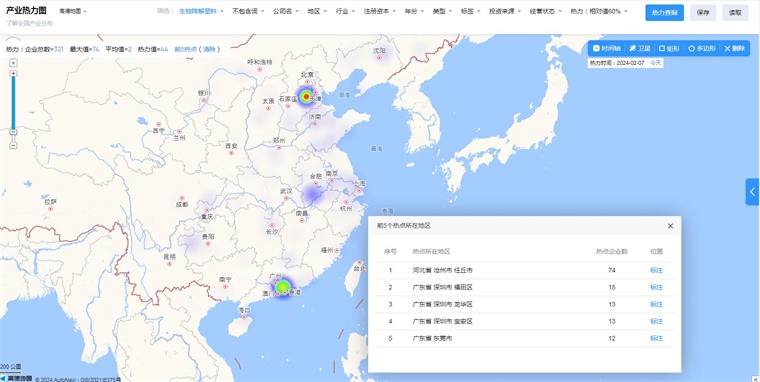Select the 矩形 rectangle selection tool
The image size is (760, 382).
pyautogui.click(x=669, y=48)
